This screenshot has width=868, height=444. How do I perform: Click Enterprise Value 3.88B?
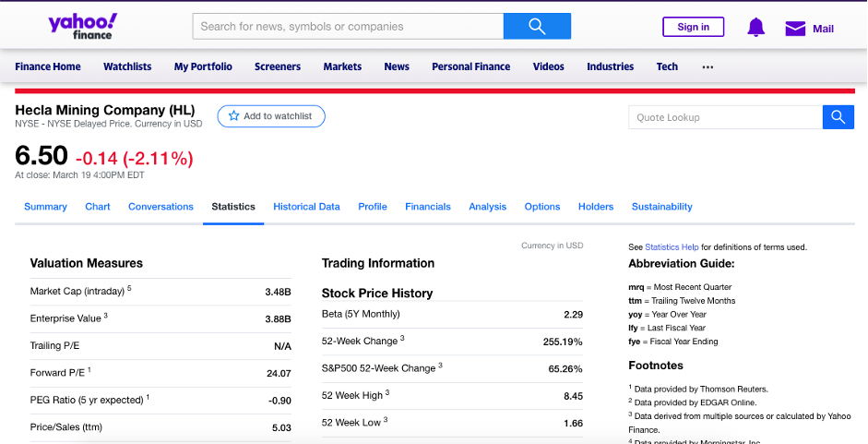pos(278,319)
